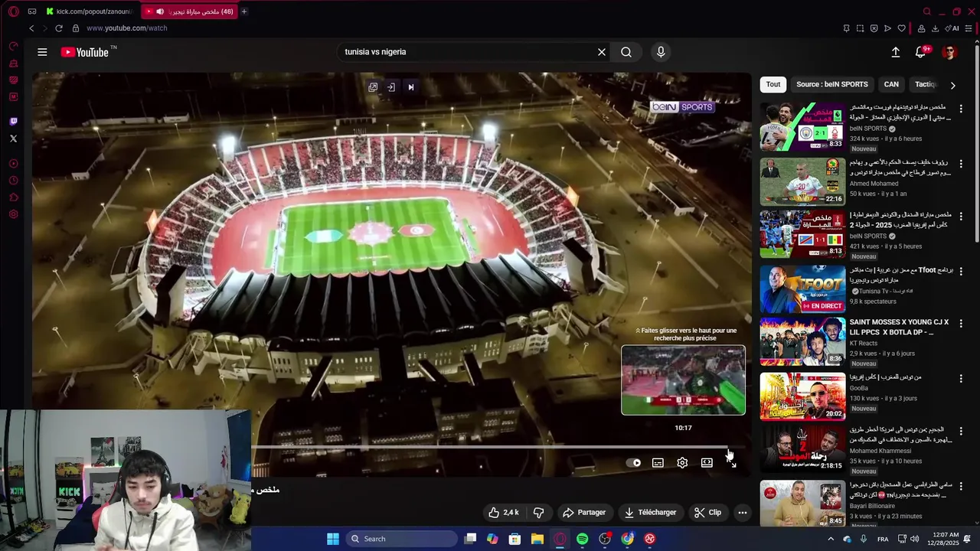Select the Tactique filter chip
This screenshot has width=980, height=551.
pyautogui.click(x=925, y=84)
